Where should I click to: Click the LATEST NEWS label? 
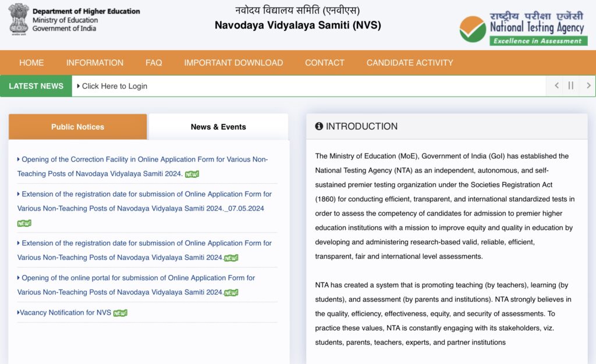point(36,86)
